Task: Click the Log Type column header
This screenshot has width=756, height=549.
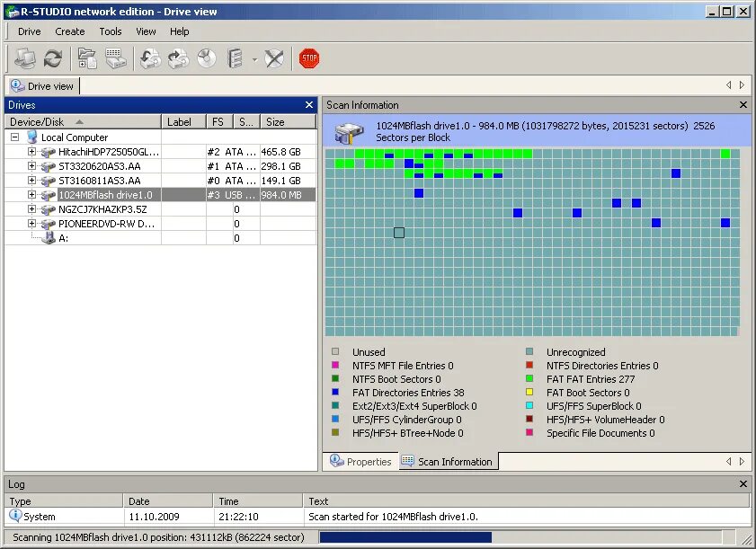Action: pyautogui.click(x=64, y=500)
